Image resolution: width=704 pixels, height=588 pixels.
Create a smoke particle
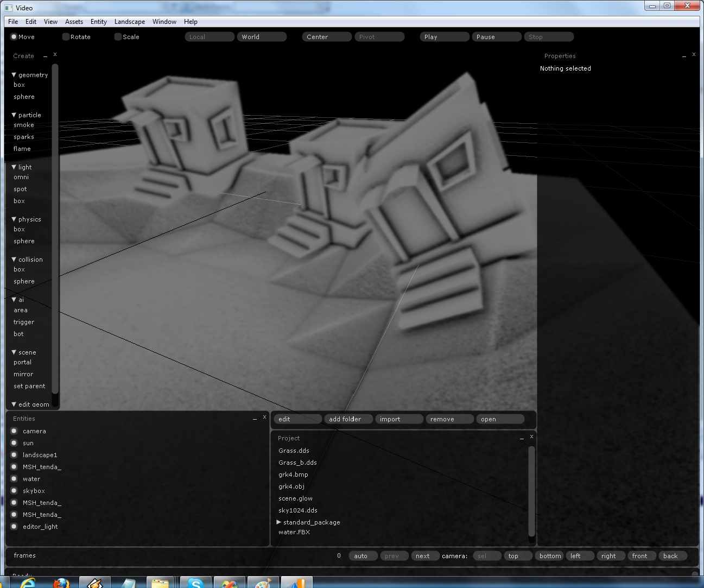pyautogui.click(x=24, y=125)
